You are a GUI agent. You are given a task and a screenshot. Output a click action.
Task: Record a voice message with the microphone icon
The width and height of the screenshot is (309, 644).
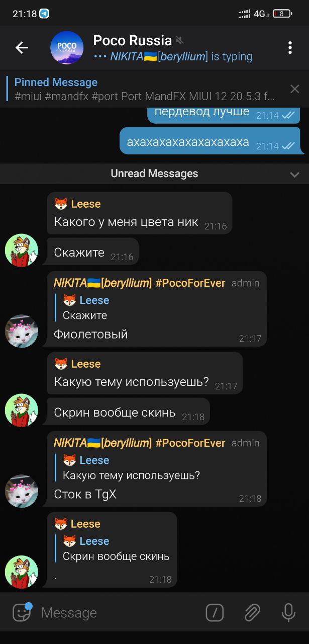pos(288,613)
